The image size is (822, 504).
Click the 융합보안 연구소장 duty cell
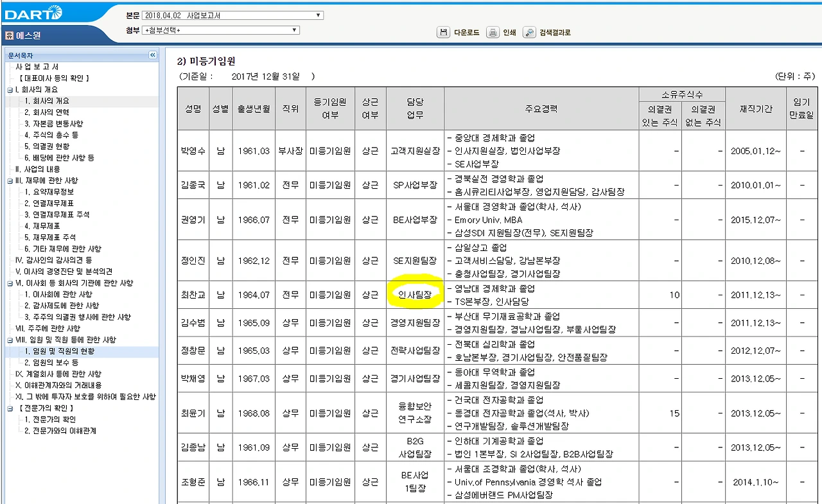[415, 413]
